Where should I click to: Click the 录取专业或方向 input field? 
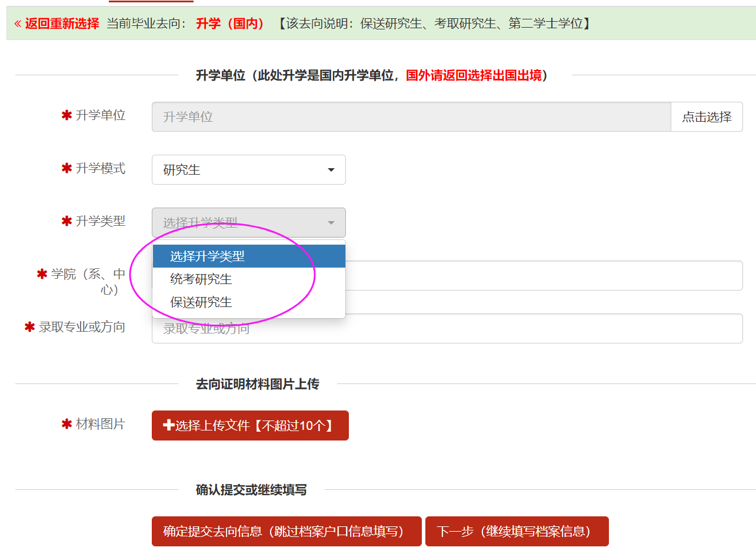click(x=447, y=328)
